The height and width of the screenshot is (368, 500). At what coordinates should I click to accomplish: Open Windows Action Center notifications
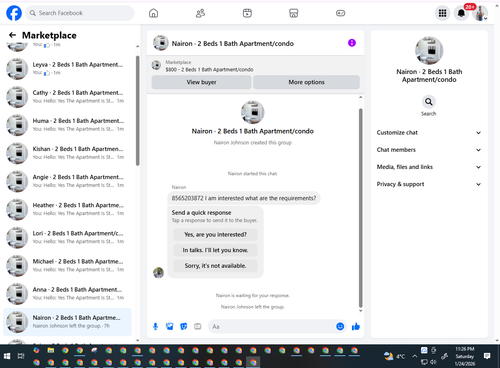click(x=487, y=356)
